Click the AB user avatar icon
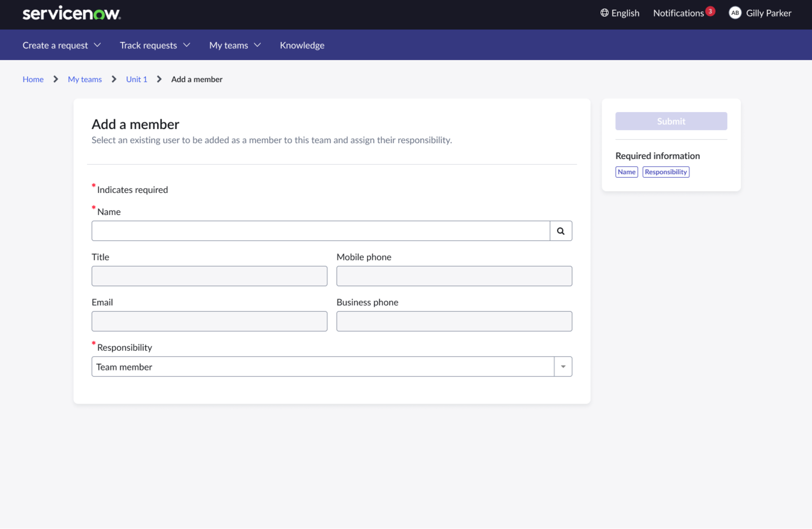This screenshot has height=529, width=812. point(735,13)
